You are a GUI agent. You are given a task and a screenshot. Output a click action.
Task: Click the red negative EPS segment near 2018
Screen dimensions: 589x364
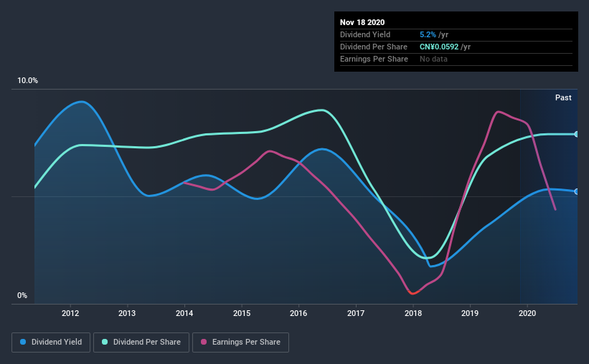point(413,292)
